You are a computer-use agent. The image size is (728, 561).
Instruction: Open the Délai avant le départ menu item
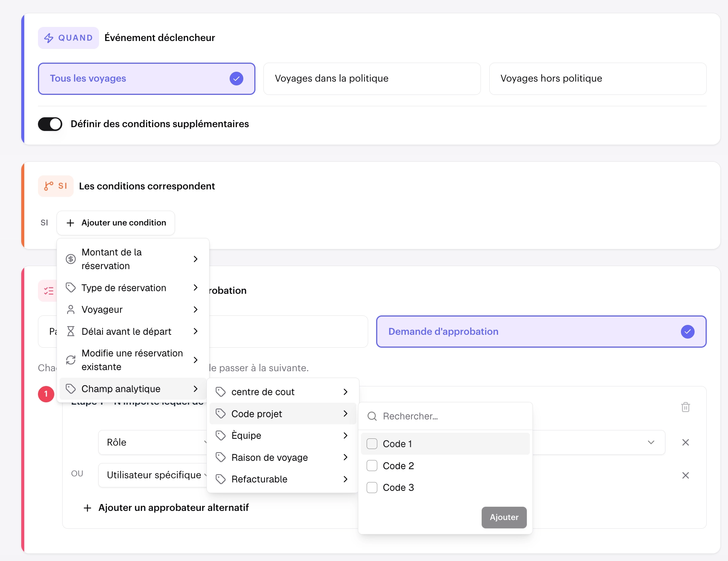pyautogui.click(x=133, y=331)
